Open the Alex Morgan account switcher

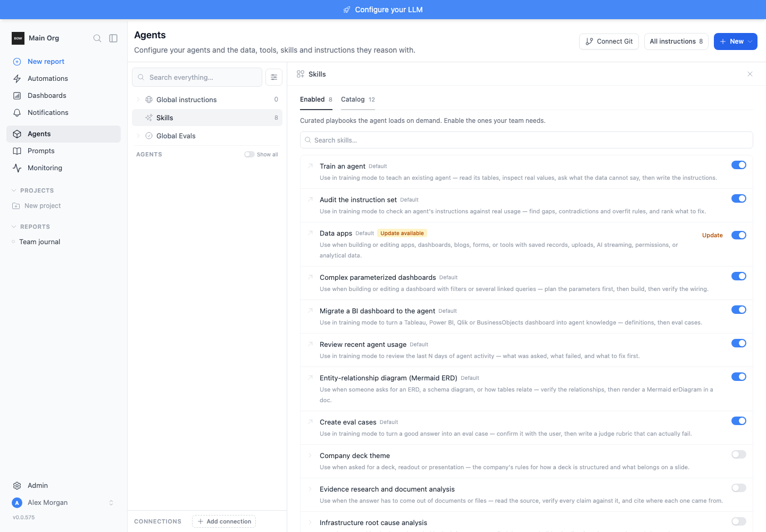coord(111,503)
